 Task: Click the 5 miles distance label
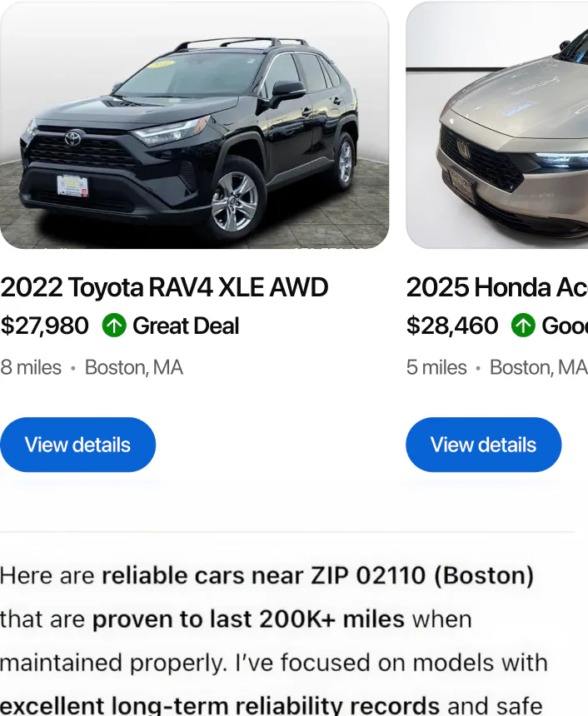(436, 367)
